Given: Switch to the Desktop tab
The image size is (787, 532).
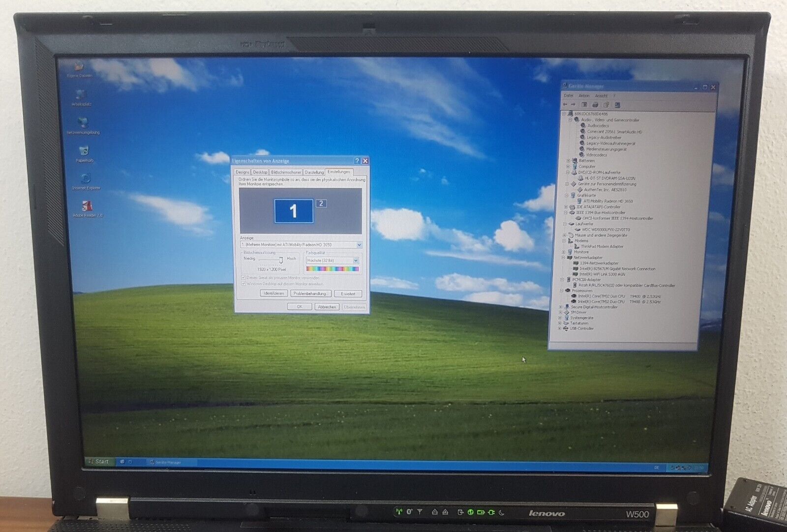Looking at the screenshot, I should click(260, 172).
